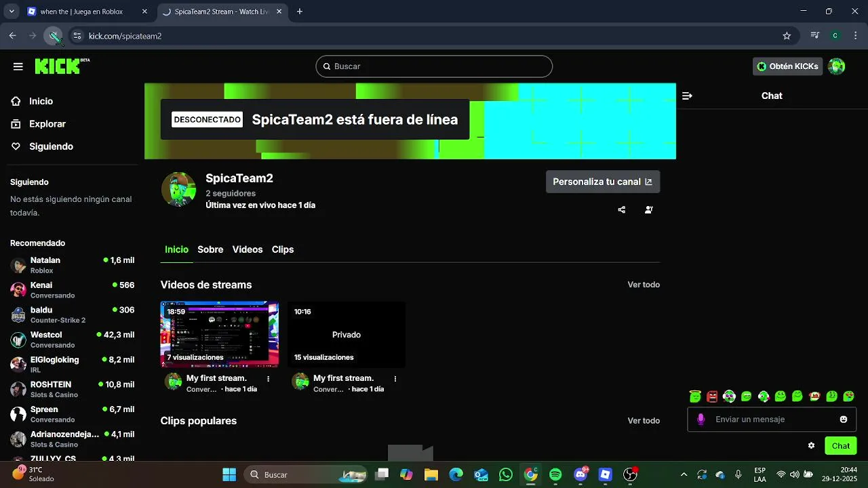Open OBS Studio from the taskbar

(x=631, y=474)
